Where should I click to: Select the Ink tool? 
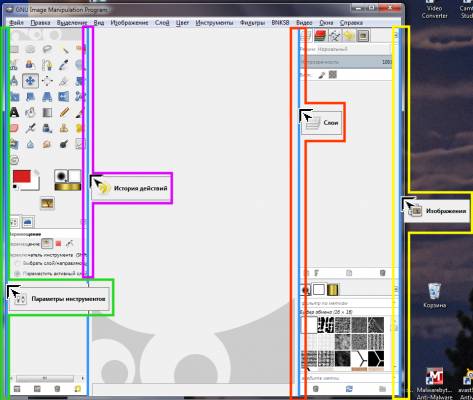pyautogui.click(x=47, y=128)
